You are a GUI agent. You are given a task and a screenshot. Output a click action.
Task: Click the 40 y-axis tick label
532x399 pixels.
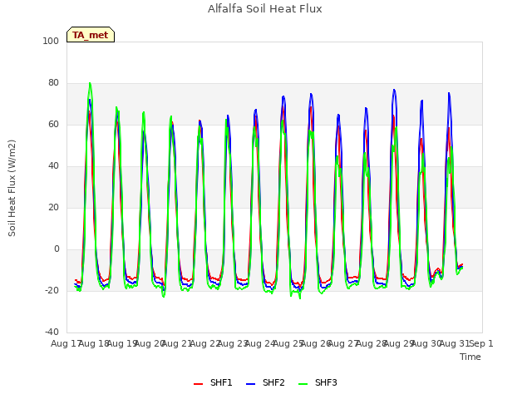[x=53, y=166]
